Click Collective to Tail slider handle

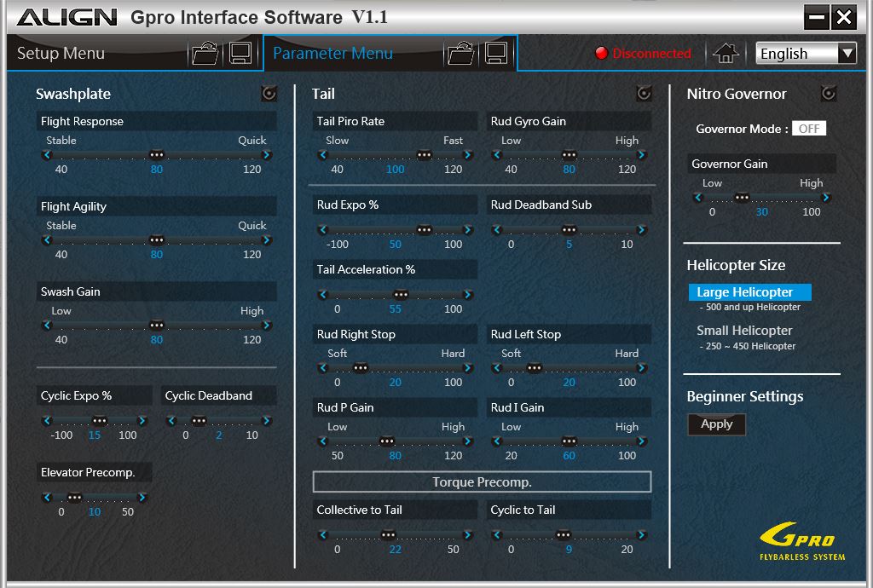[x=388, y=534]
